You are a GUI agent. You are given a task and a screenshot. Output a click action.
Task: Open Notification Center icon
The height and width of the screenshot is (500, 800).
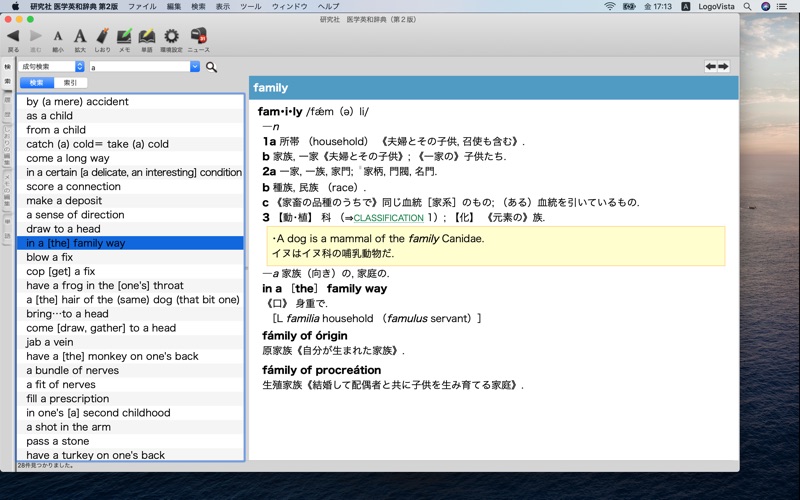pos(782,6)
